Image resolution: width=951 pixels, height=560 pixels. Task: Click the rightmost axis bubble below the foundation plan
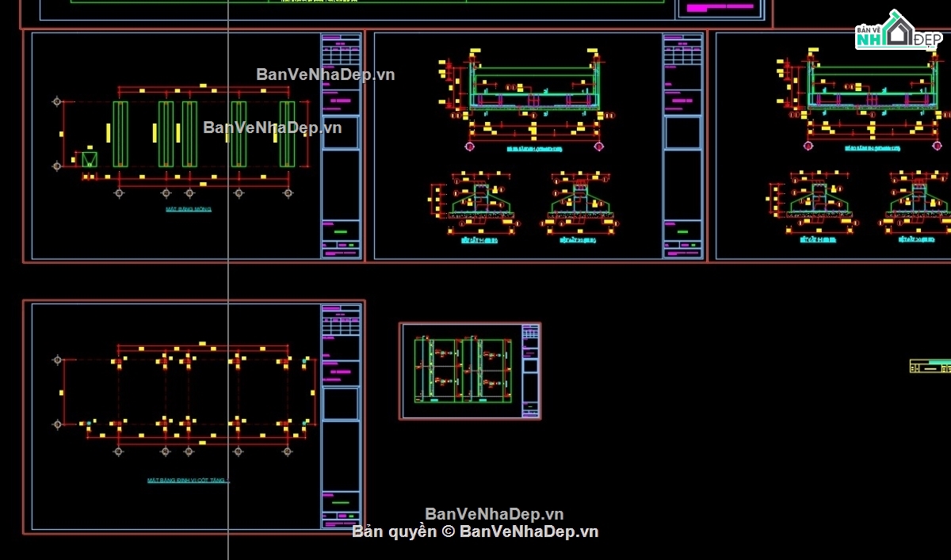pos(287,192)
